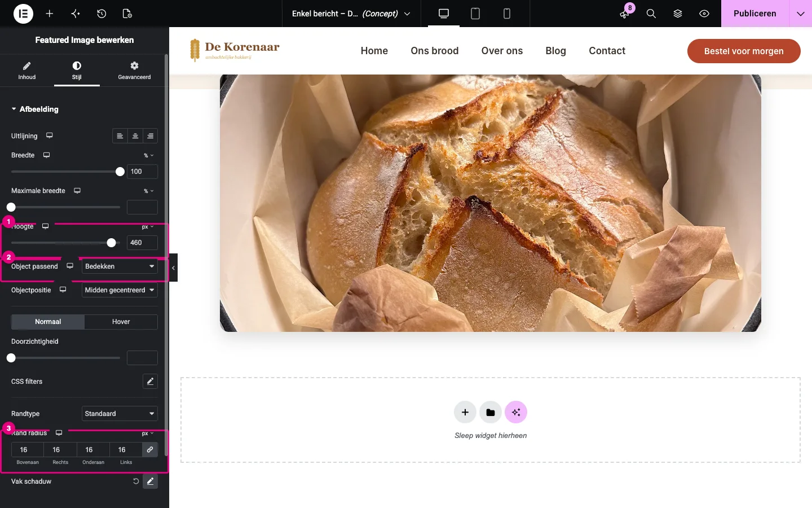The width and height of the screenshot is (812, 508).
Task: Unlink the border radius values
Action: click(x=150, y=450)
